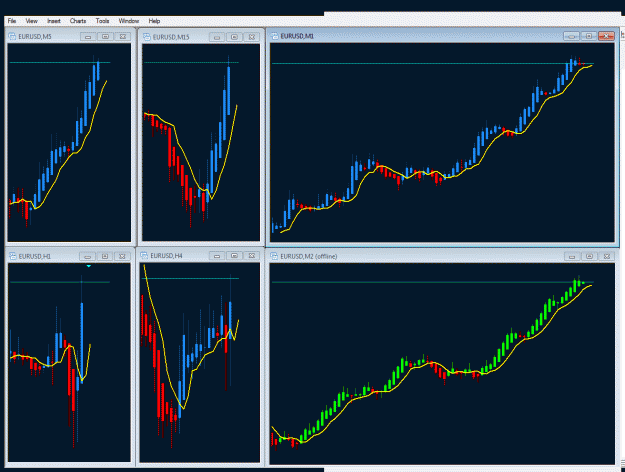Select the EURUSD,M1 title bar text
The width and height of the screenshot is (625, 472).
click(x=297, y=36)
